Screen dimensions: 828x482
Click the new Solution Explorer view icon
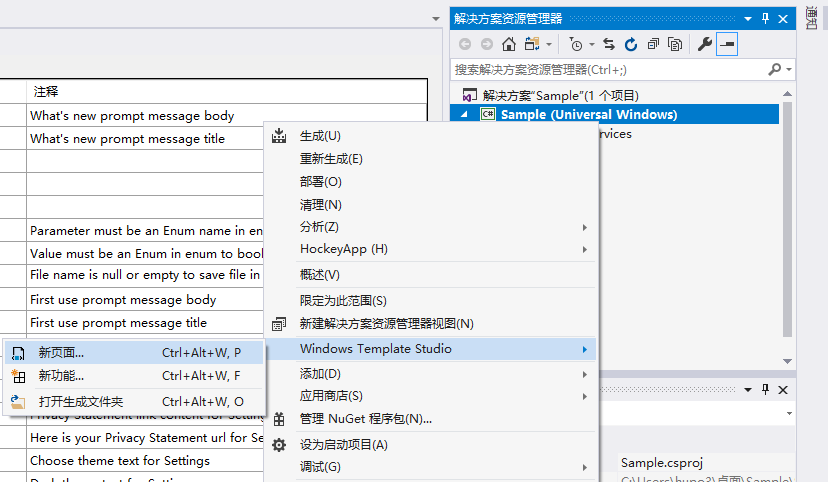point(279,324)
